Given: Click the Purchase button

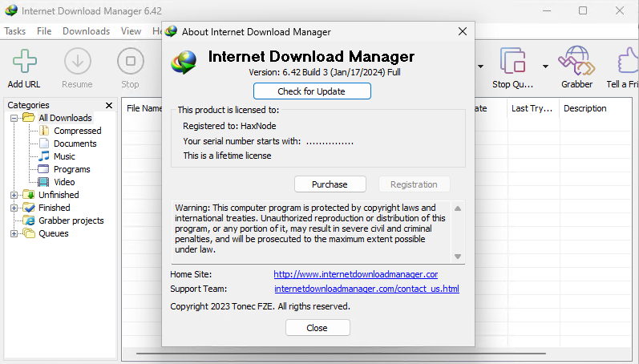Looking at the screenshot, I should point(330,184).
